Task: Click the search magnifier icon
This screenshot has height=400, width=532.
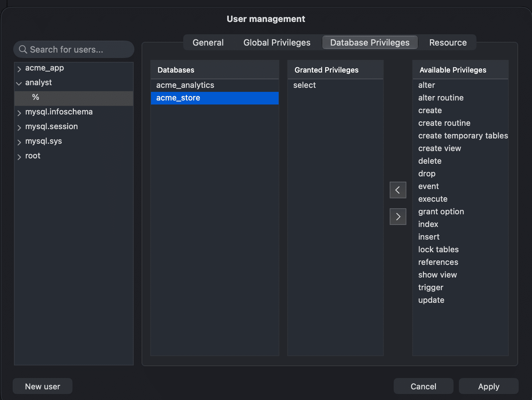Action: (23, 50)
